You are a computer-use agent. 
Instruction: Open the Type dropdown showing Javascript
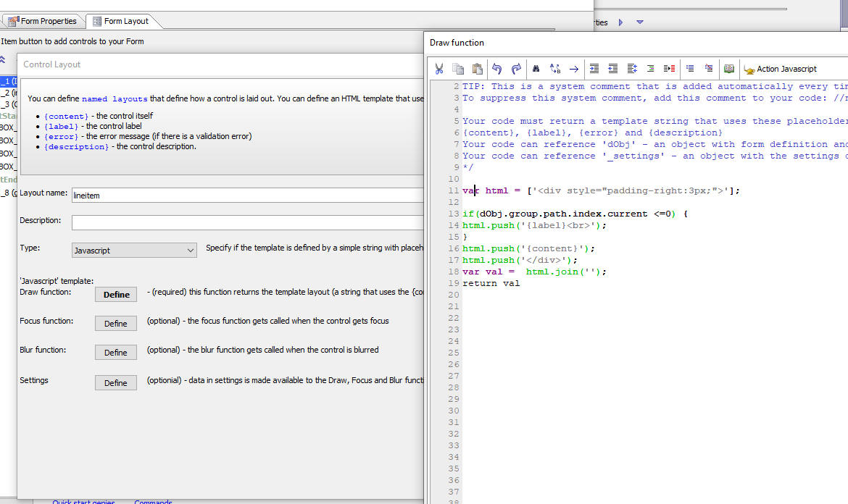click(134, 250)
